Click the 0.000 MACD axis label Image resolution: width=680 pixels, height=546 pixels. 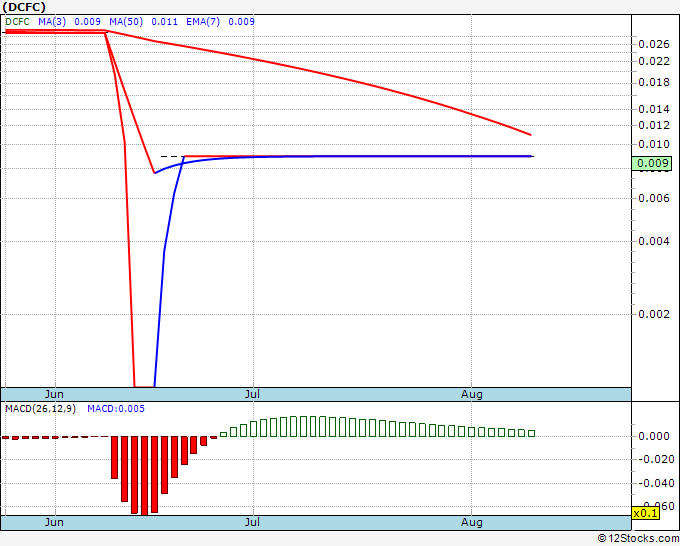[x=654, y=436]
